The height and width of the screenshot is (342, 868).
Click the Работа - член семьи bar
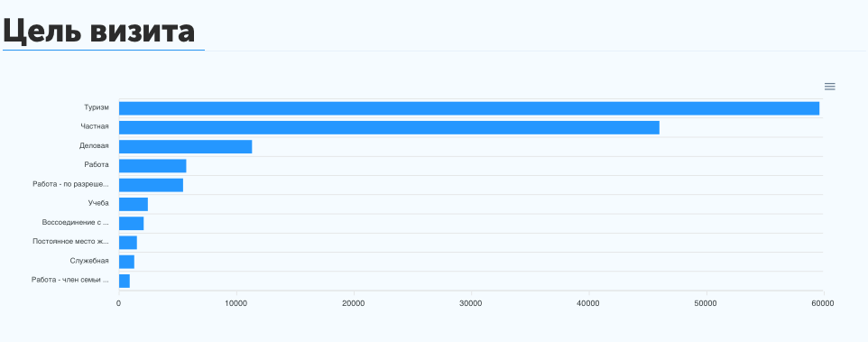(x=125, y=282)
